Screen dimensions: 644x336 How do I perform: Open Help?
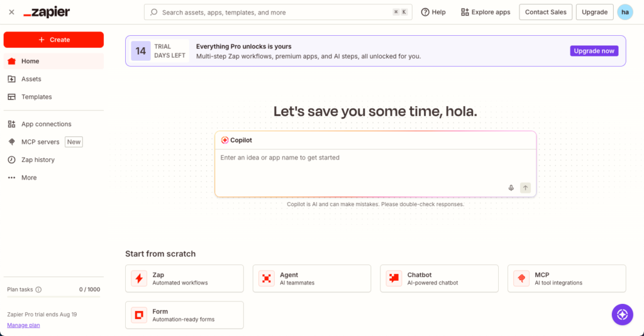[433, 13]
